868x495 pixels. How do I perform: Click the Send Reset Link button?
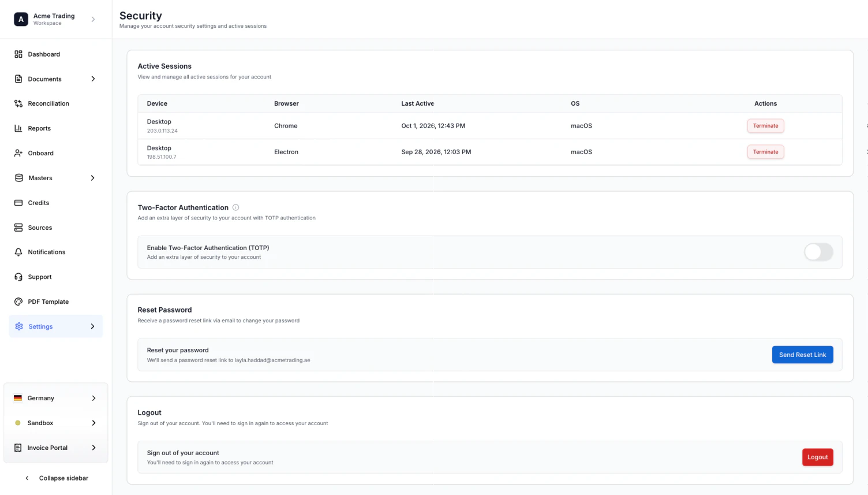click(802, 355)
